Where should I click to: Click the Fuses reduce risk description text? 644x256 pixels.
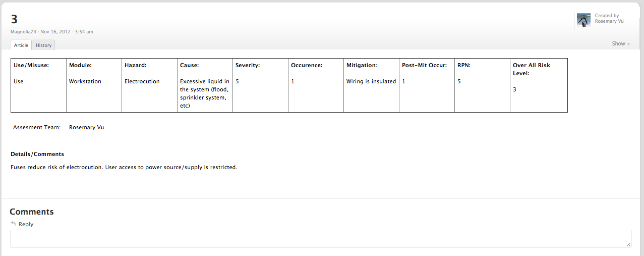tap(124, 167)
